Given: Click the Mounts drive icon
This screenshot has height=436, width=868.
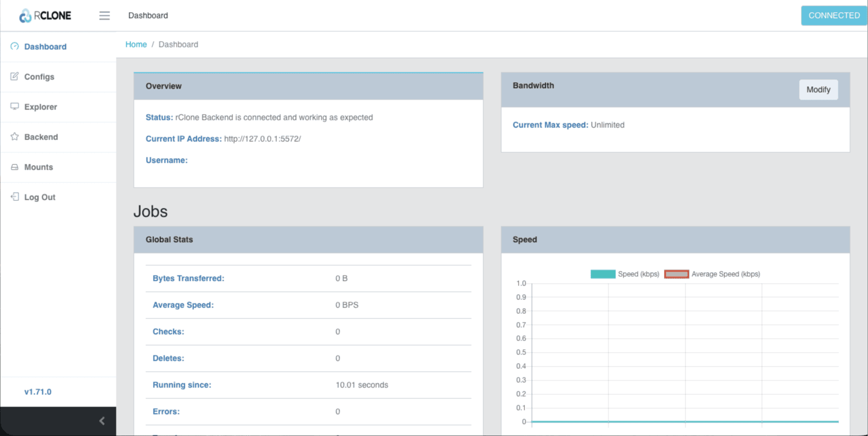Looking at the screenshot, I should [14, 167].
